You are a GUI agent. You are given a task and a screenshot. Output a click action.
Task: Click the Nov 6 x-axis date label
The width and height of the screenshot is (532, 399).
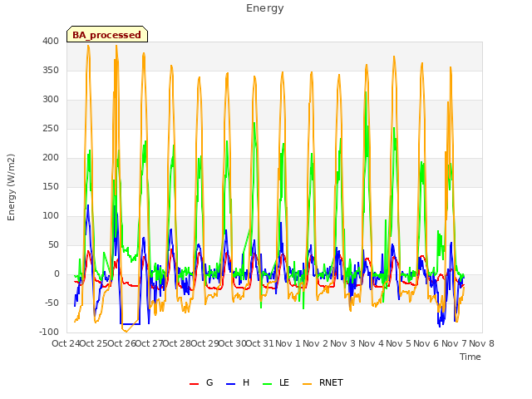426,343
